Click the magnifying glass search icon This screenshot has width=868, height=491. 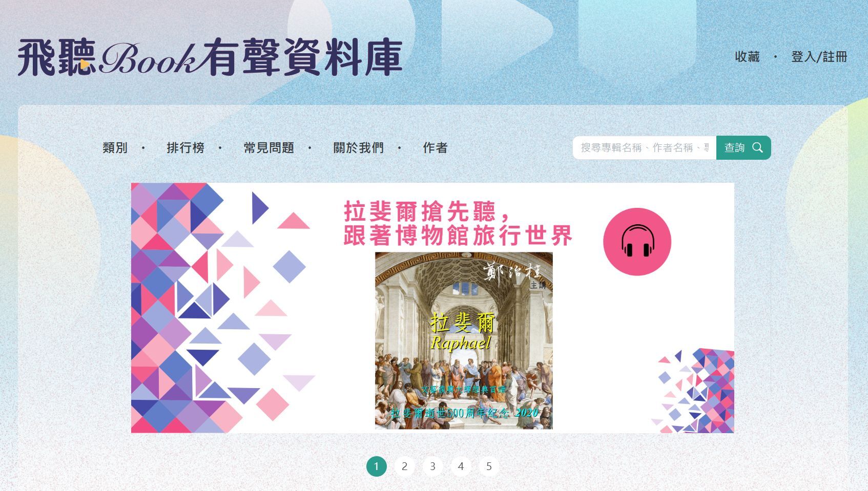757,148
